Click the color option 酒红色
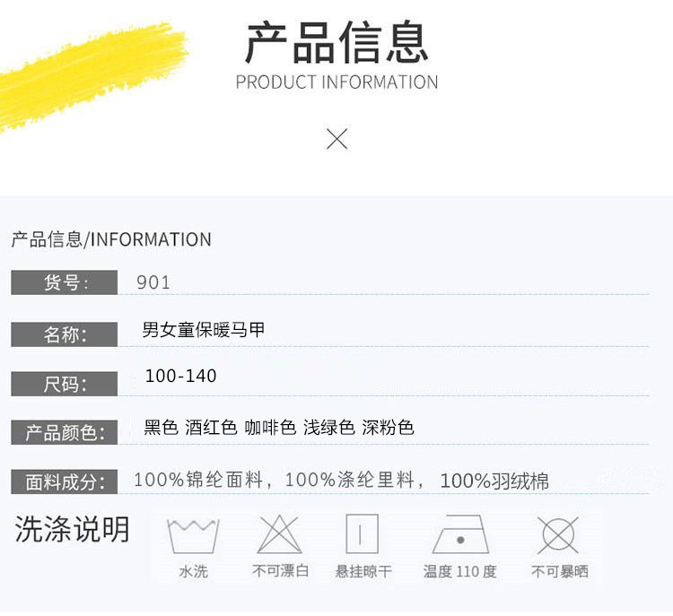 pyautogui.click(x=211, y=427)
